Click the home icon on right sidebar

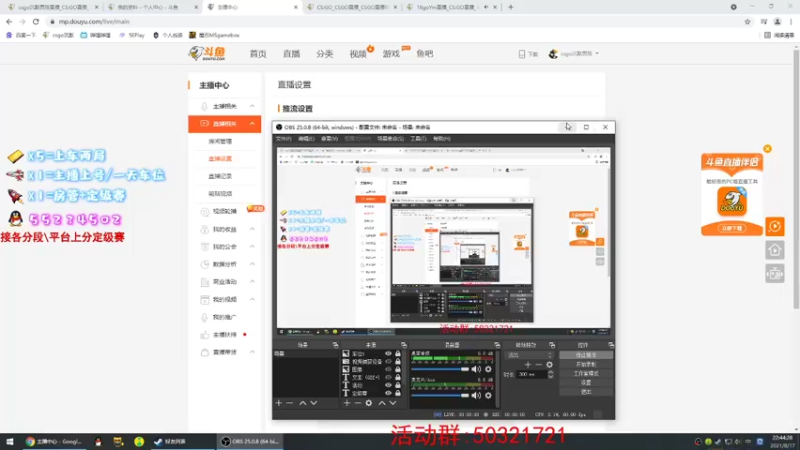(774, 250)
